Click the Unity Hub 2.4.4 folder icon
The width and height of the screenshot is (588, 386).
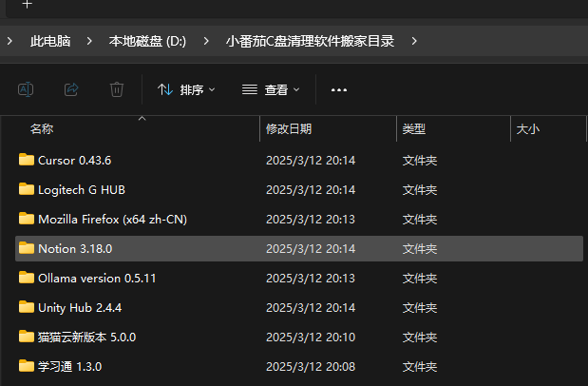(27, 307)
